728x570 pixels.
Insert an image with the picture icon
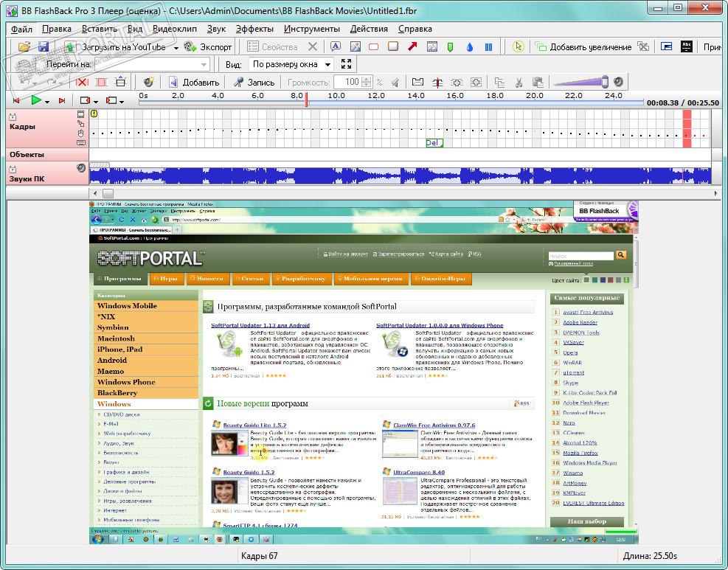click(x=356, y=46)
